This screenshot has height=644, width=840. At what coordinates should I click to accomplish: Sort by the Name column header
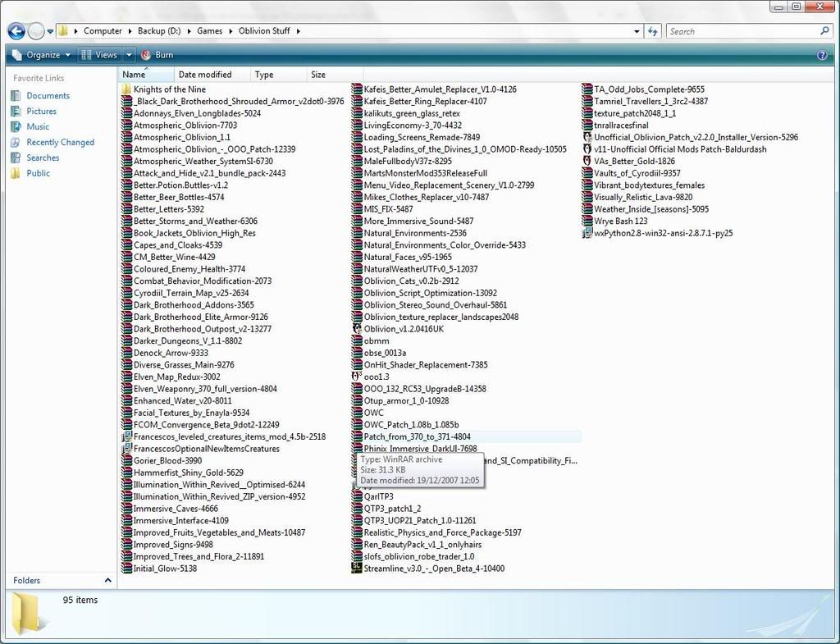(146, 75)
